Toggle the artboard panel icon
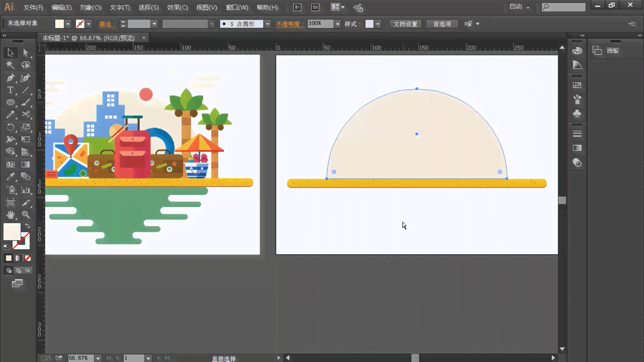 [597, 50]
